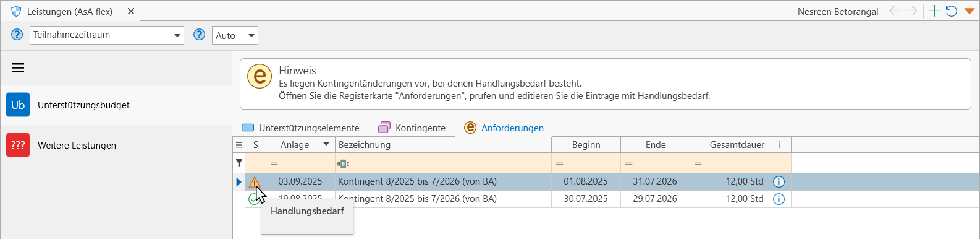Viewport: 980px width, 239px height.
Task: Open the Auto dropdown
Action: click(x=235, y=35)
